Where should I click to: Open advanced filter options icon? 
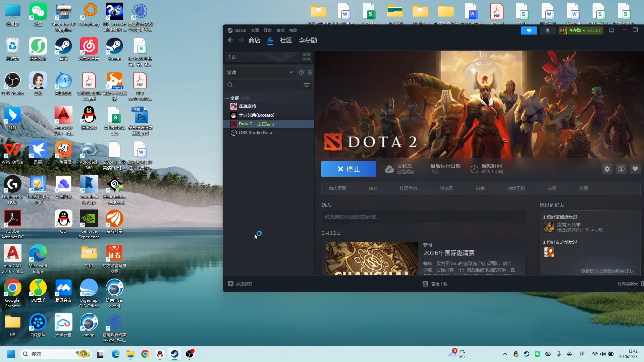coord(307,85)
